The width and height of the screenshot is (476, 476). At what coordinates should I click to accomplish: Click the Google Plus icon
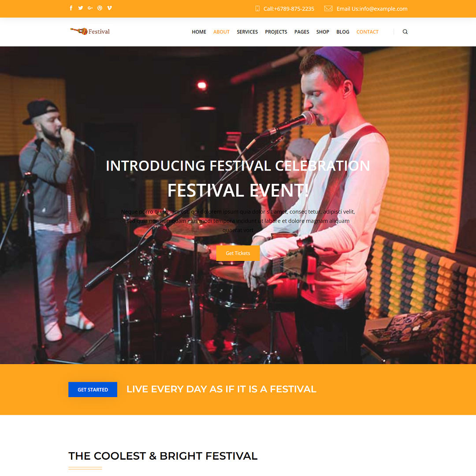click(90, 8)
